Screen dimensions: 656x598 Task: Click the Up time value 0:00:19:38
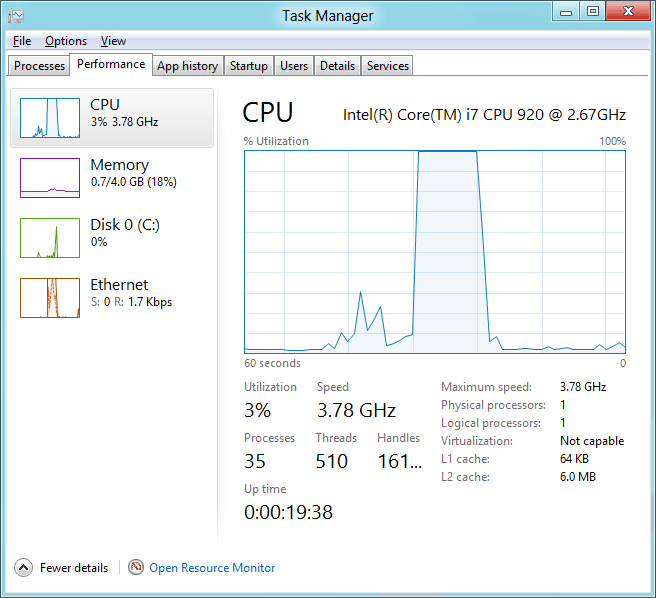[288, 512]
